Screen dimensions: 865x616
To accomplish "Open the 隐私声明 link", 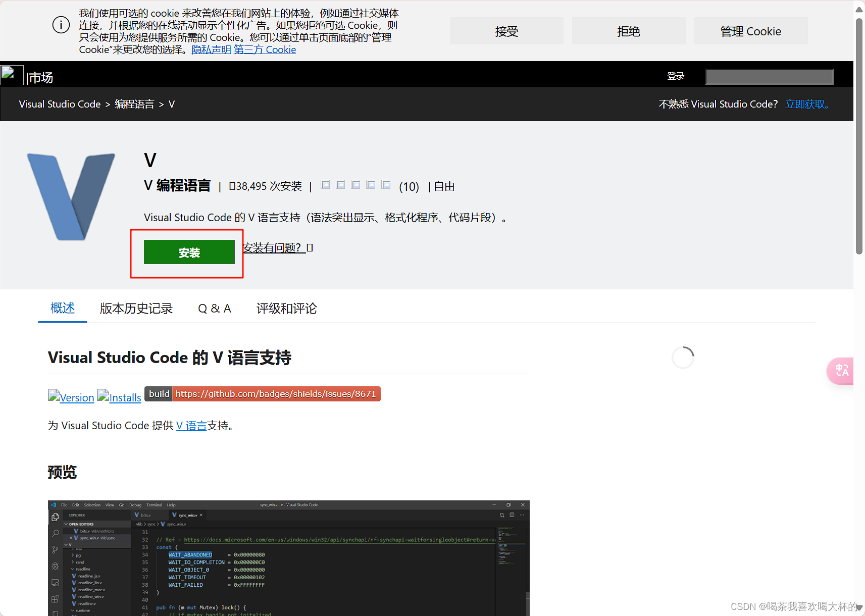I will [211, 49].
